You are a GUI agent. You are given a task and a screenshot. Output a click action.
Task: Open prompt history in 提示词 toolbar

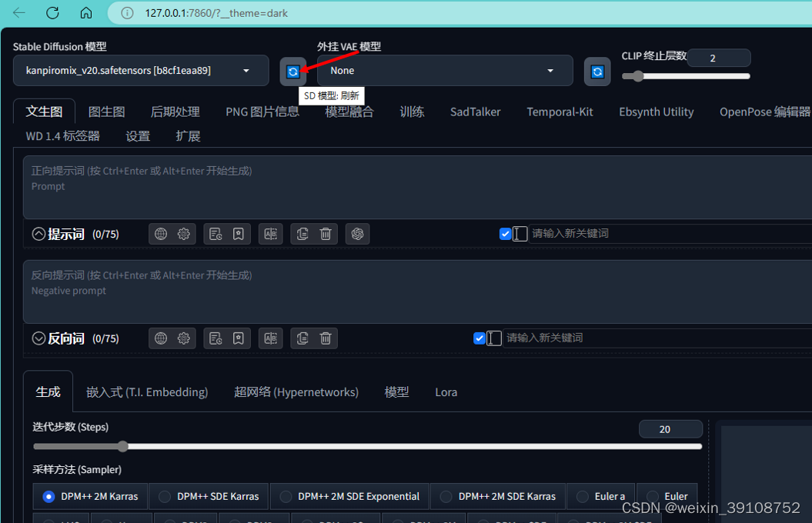216,234
